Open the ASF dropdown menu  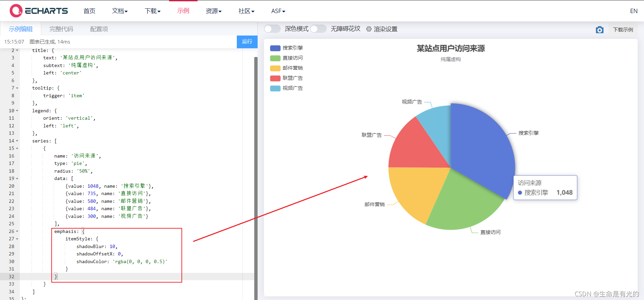(278, 11)
